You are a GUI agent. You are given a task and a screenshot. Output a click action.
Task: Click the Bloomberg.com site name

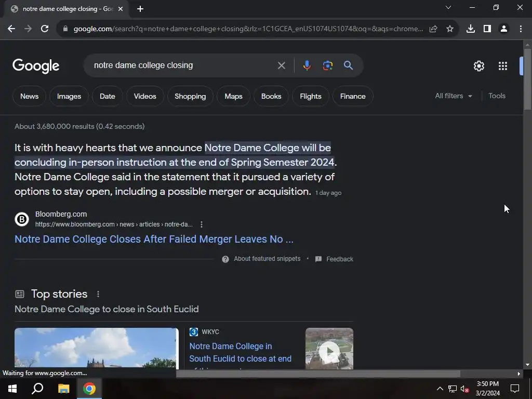[x=61, y=214]
